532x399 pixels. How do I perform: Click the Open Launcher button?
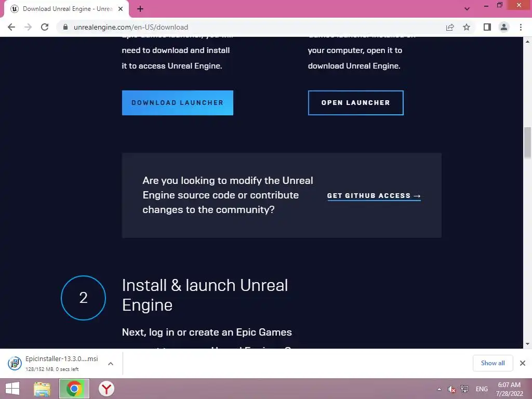(x=355, y=103)
